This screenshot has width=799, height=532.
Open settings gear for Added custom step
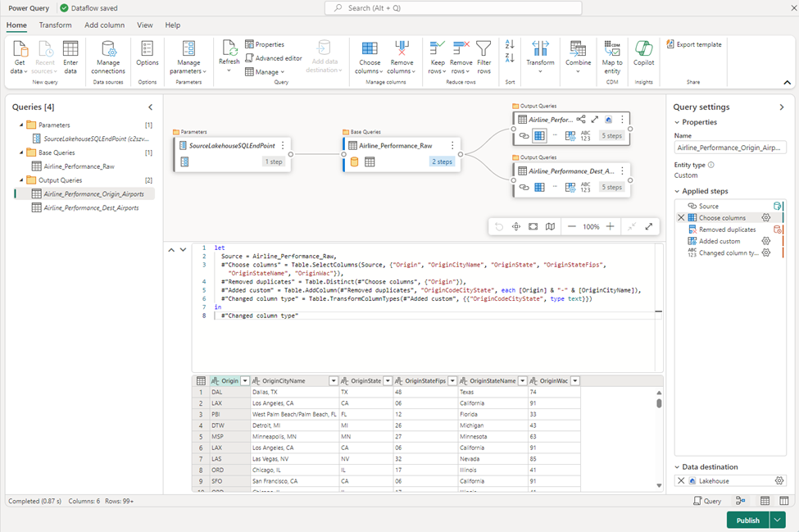click(x=766, y=243)
